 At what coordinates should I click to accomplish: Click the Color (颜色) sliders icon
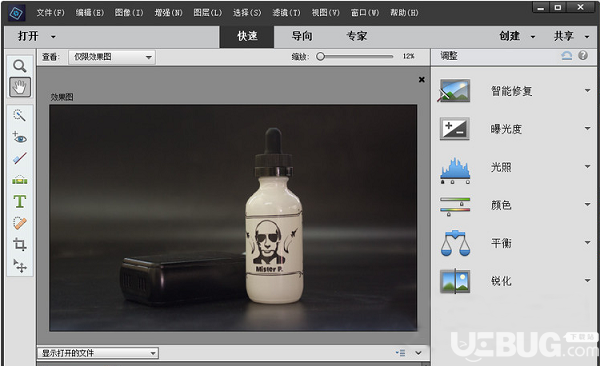pyautogui.click(x=455, y=206)
